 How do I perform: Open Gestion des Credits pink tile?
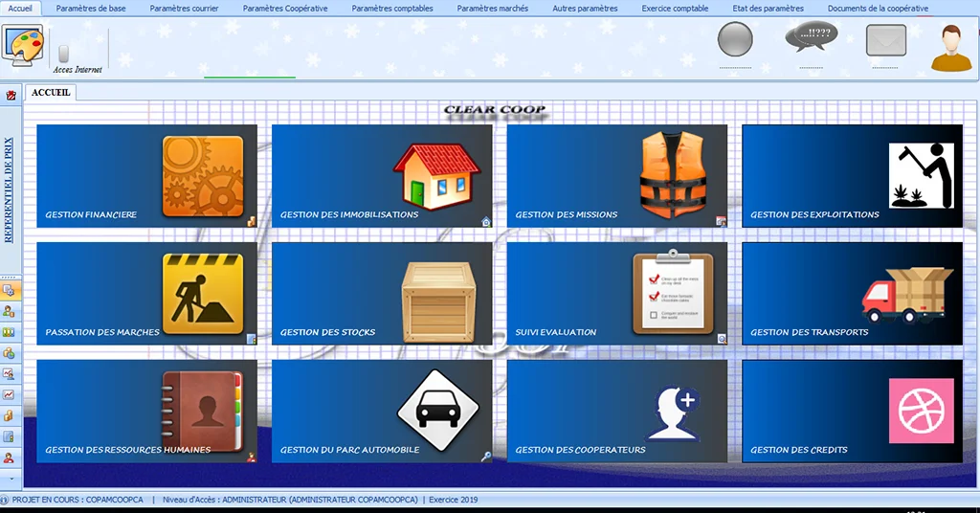(852, 412)
